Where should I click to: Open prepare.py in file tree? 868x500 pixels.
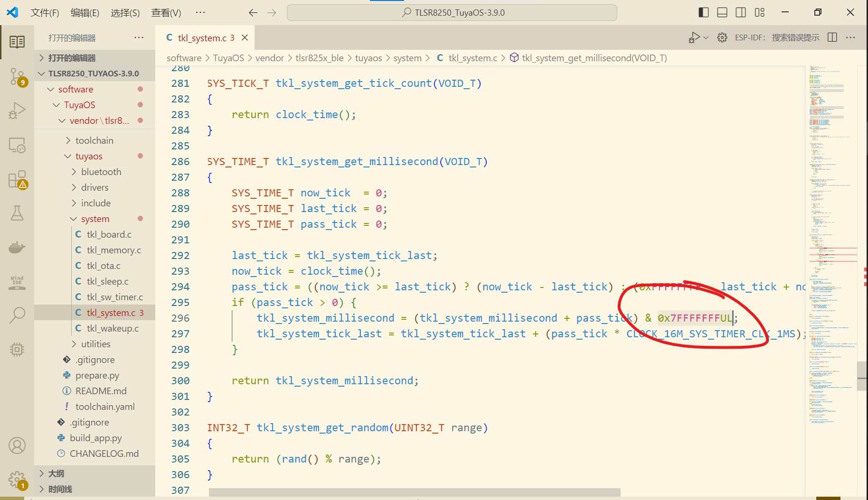coord(94,375)
